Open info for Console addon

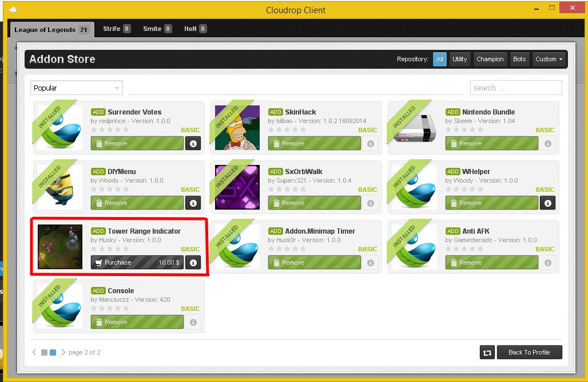[193, 322]
